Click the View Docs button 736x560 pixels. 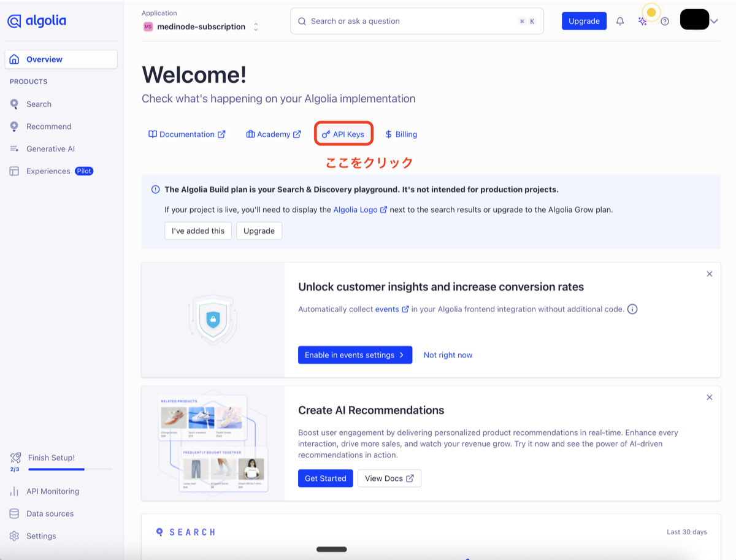click(x=389, y=478)
